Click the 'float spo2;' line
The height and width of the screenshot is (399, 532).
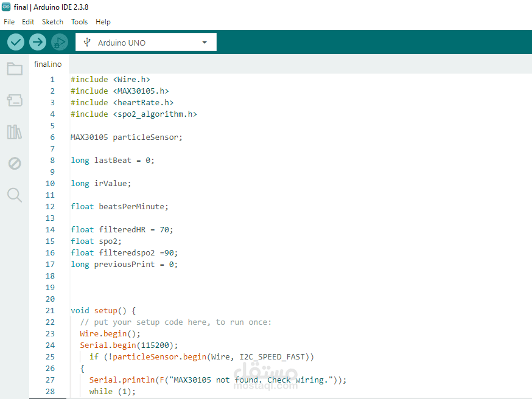point(96,241)
